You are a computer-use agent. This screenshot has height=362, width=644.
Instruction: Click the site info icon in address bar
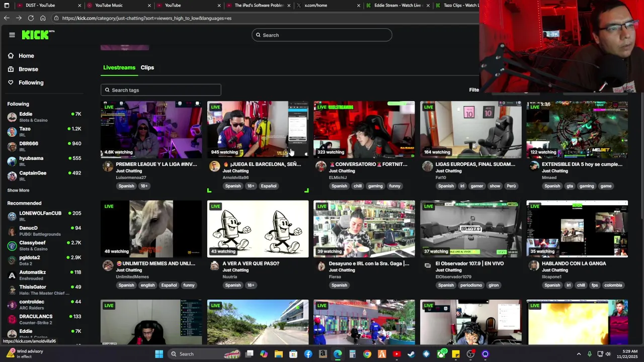(56, 18)
